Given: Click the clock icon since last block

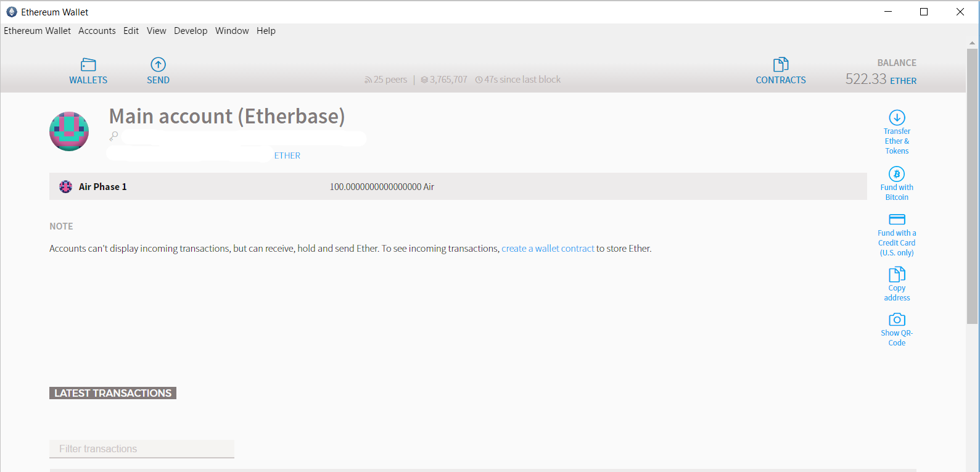Looking at the screenshot, I should point(479,80).
